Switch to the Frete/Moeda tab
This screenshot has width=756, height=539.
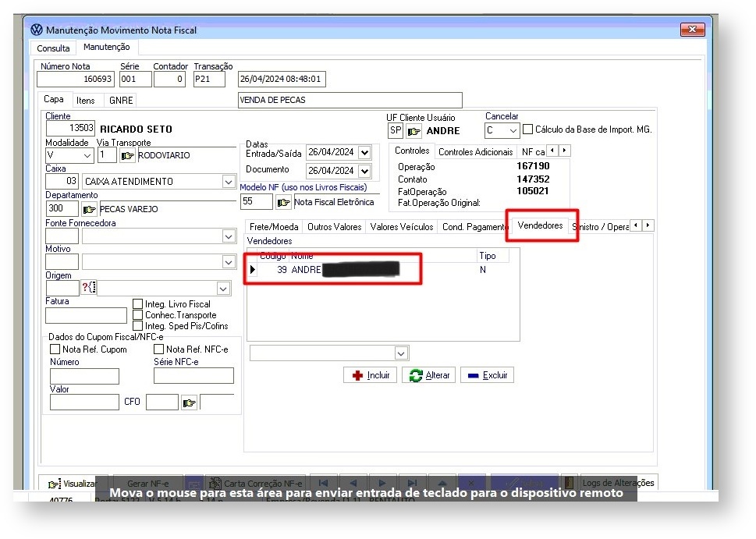[274, 226]
